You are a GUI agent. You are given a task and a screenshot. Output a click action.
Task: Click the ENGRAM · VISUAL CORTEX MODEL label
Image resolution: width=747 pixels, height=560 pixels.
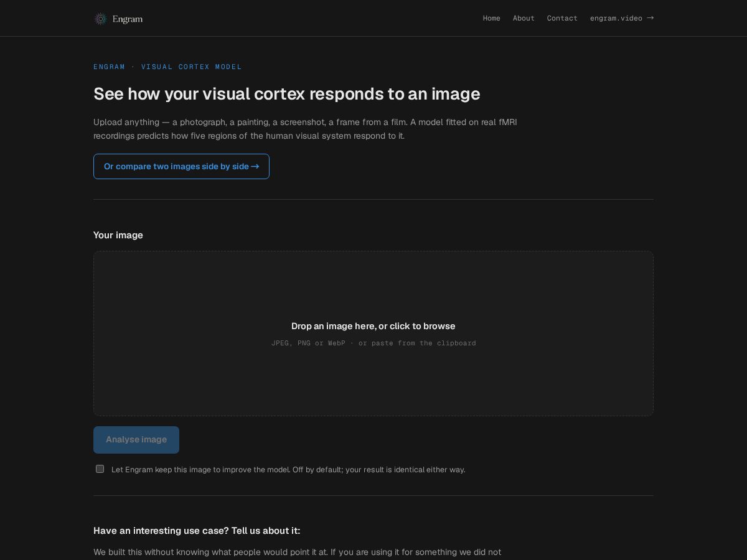coord(167,67)
